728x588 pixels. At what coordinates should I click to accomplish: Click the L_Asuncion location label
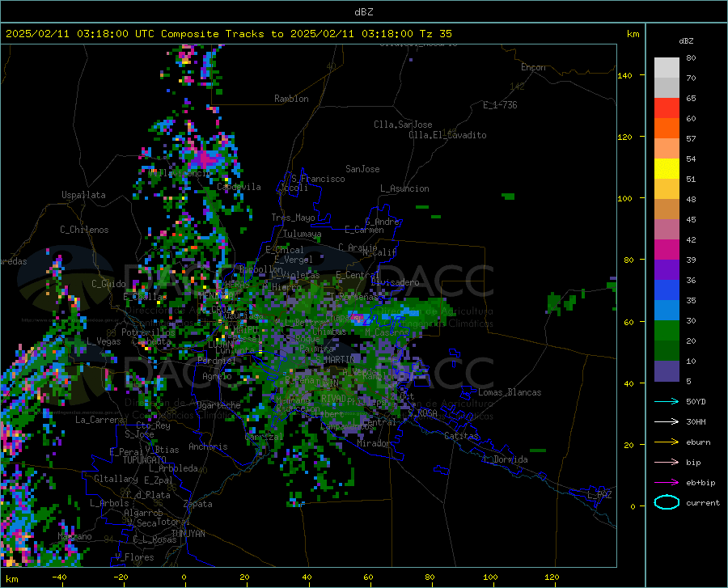[404, 188]
